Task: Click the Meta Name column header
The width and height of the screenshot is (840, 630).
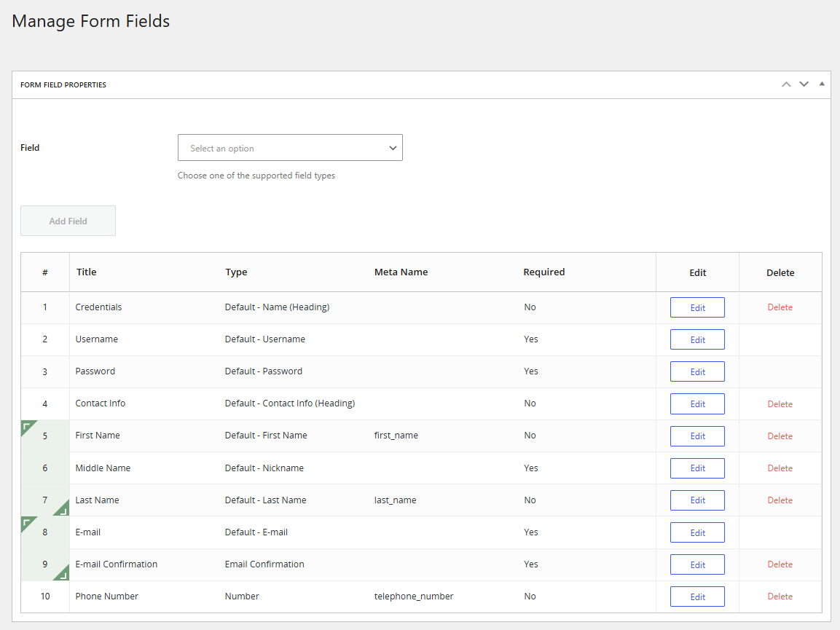Action: pyautogui.click(x=401, y=272)
